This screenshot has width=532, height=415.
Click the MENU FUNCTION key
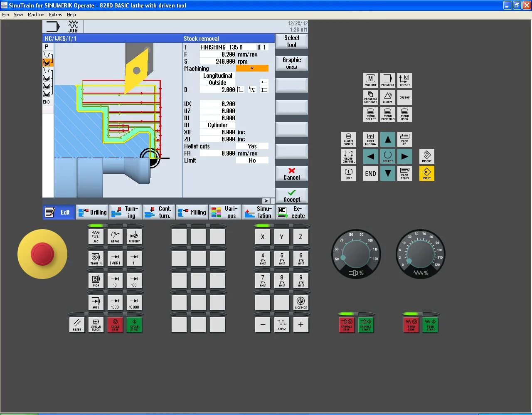click(x=387, y=114)
